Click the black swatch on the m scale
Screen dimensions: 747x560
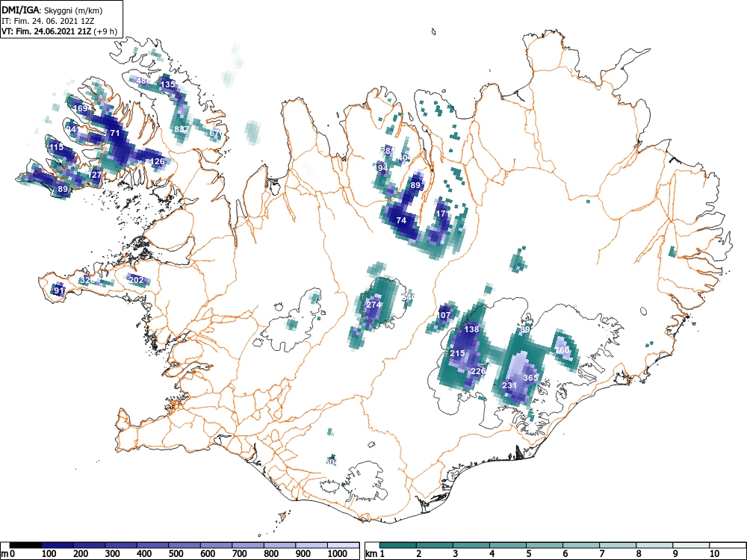pyautogui.click(x=25, y=545)
